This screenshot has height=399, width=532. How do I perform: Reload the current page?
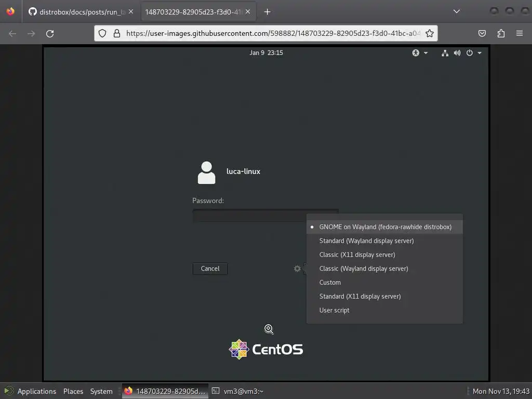click(x=50, y=34)
